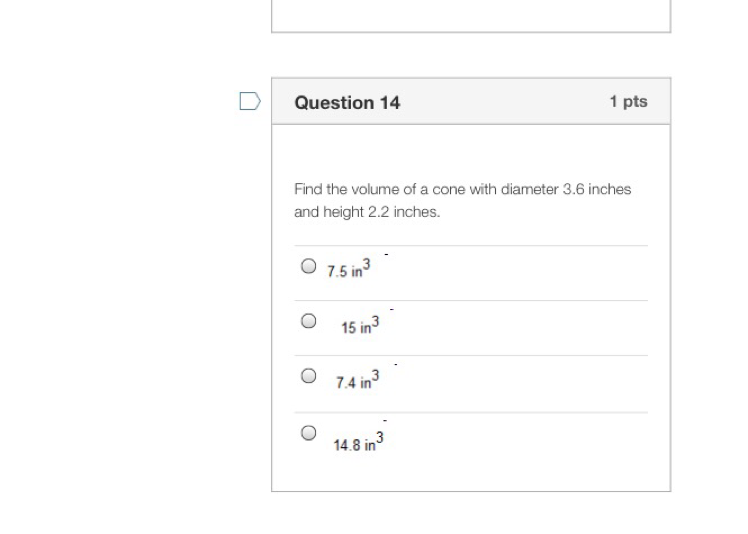Choose the 15 in³ radio option
Screen dimensions: 748x534
pyautogui.click(x=308, y=322)
